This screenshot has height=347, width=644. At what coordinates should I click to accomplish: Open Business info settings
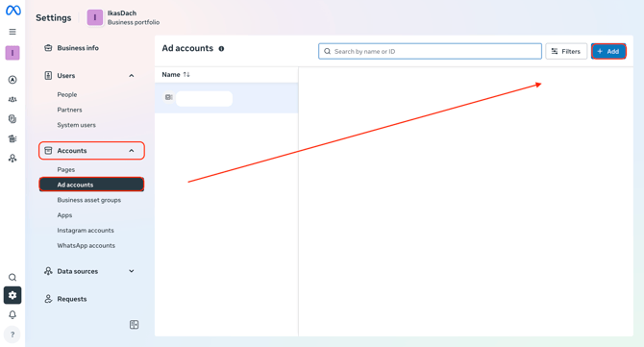pos(78,48)
